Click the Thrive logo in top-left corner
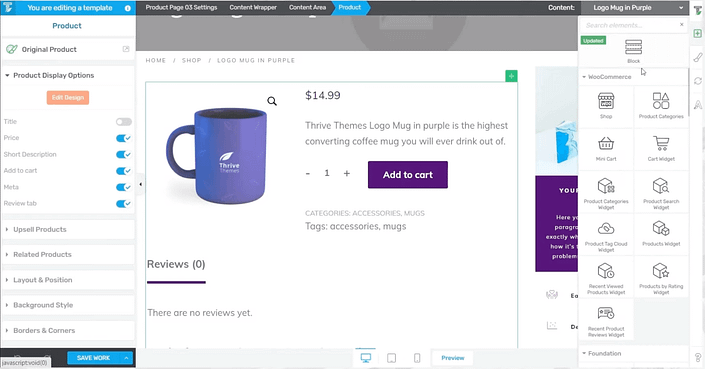 [x=8, y=8]
